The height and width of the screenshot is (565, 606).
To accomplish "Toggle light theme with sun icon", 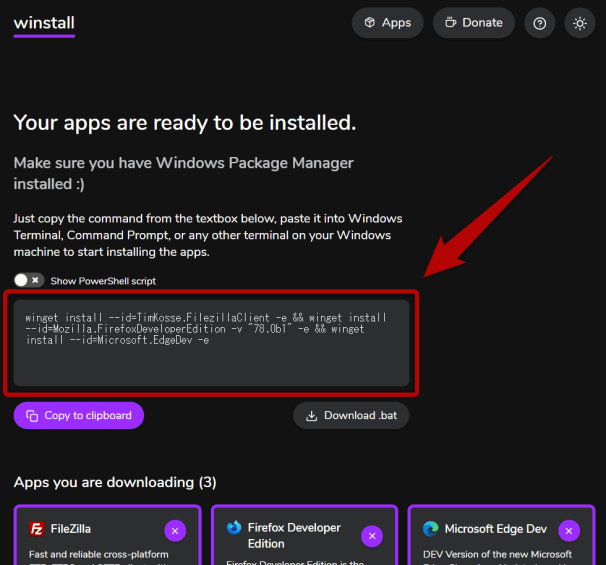I will (580, 23).
